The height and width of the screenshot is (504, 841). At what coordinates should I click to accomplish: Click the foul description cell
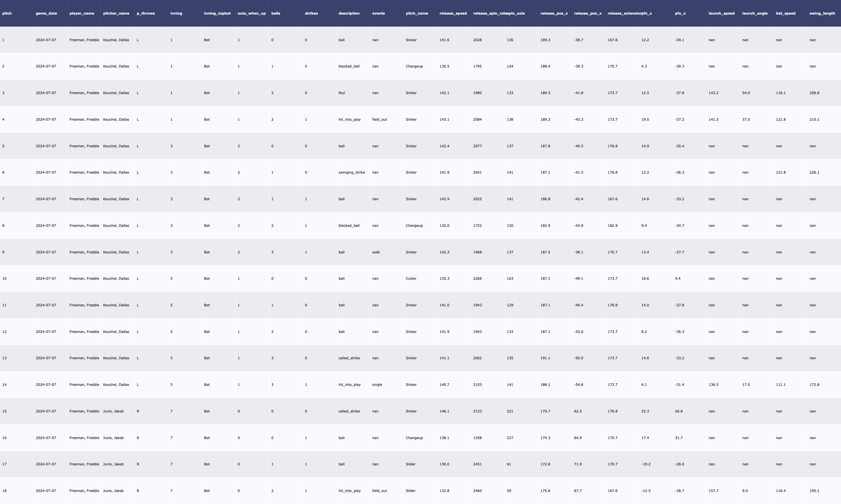(342, 93)
